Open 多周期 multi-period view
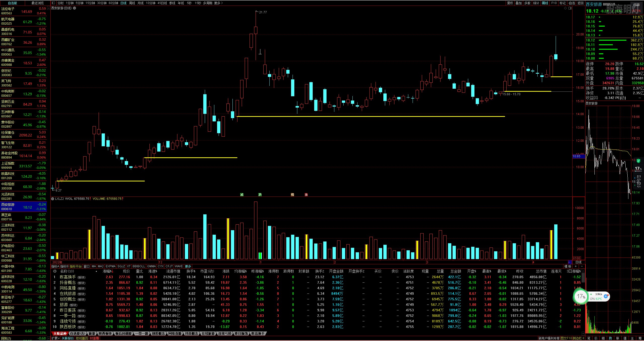This screenshot has height=341, width=644. click(x=208, y=3)
